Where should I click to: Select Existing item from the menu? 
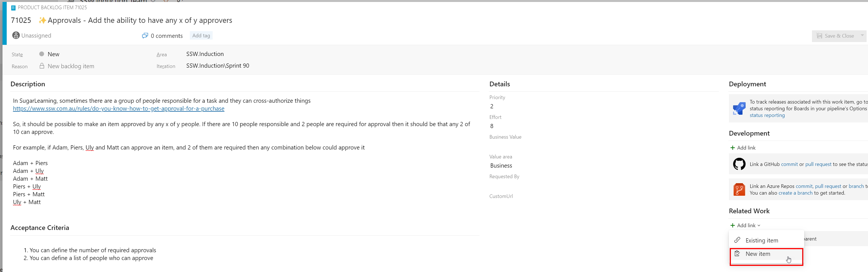coord(762,240)
